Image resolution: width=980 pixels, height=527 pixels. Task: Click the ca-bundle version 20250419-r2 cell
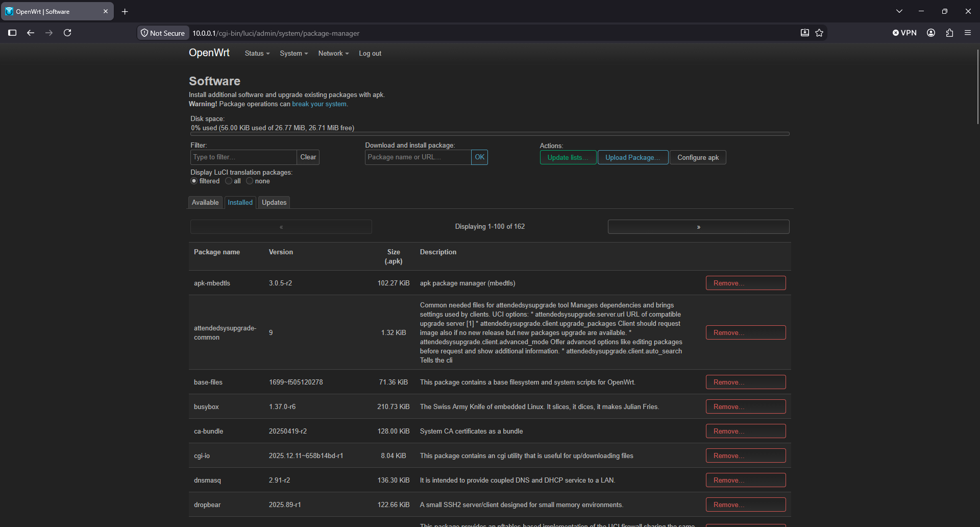pyautogui.click(x=288, y=432)
